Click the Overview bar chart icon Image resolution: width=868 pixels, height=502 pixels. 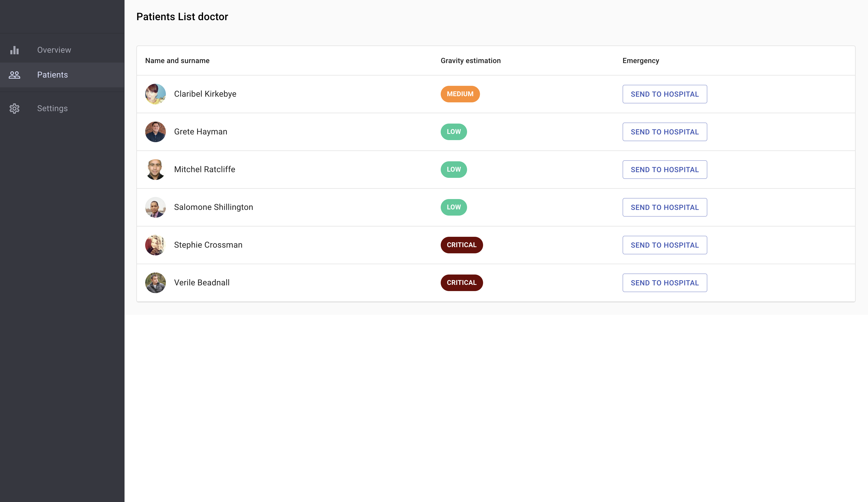click(x=14, y=50)
